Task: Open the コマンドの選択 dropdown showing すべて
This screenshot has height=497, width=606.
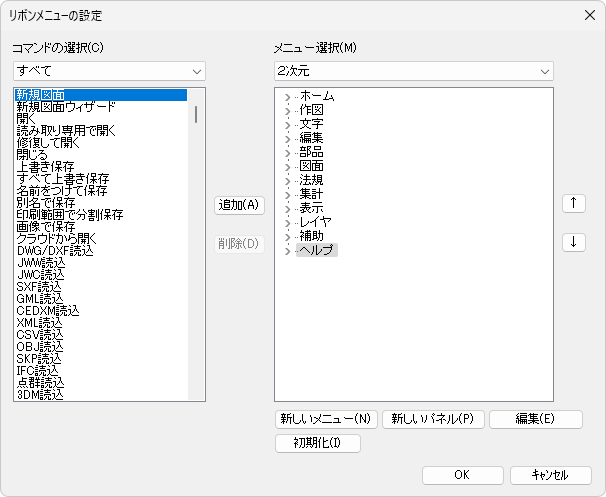Action: (109, 71)
